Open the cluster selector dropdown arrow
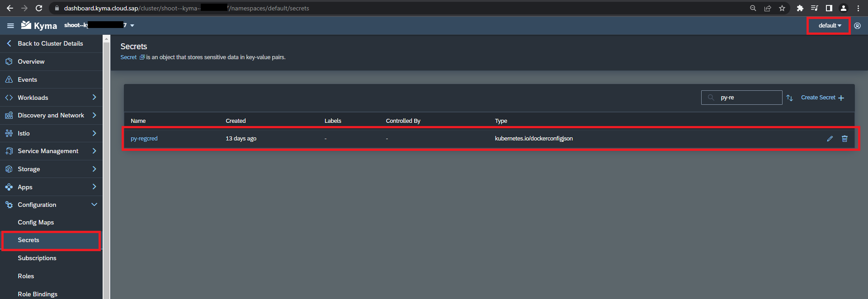Image resolution: width=868 pixels, height=299 pixels. pos(132,26)
